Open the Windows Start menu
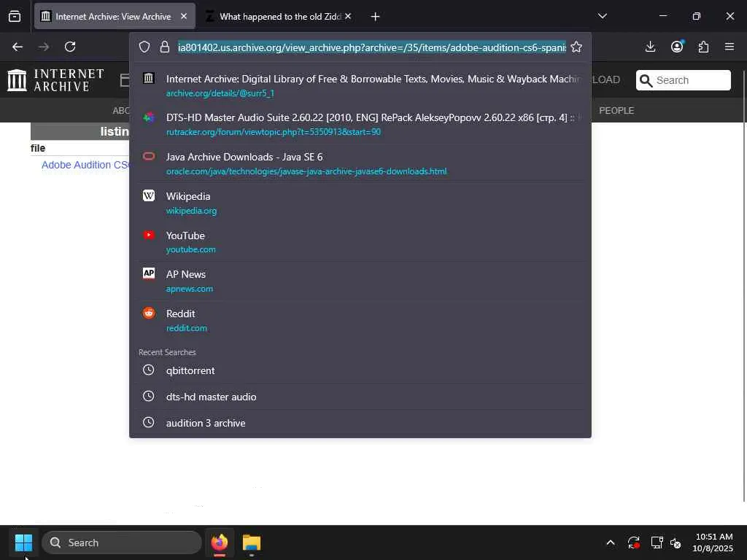747x560 pixels. 23,542
